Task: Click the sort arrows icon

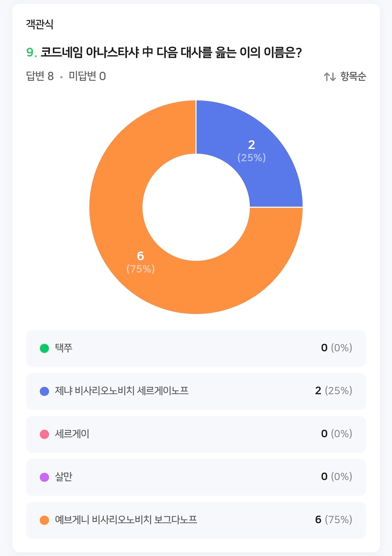Action: [330, 77]
